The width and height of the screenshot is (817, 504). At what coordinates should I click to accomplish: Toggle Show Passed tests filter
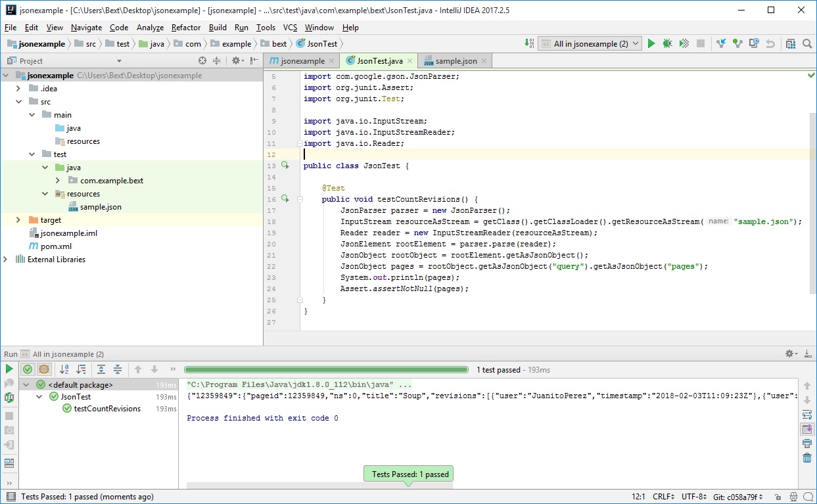[28, 369]
